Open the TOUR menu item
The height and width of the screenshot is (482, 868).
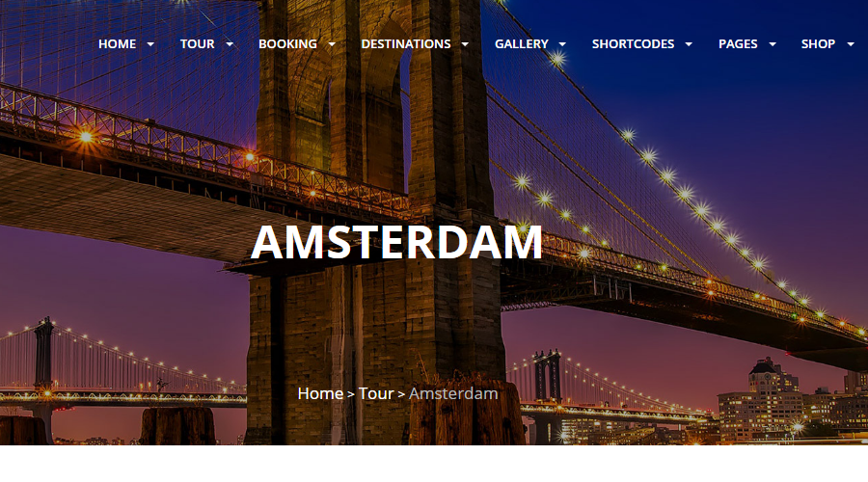[x=197, y=43]
